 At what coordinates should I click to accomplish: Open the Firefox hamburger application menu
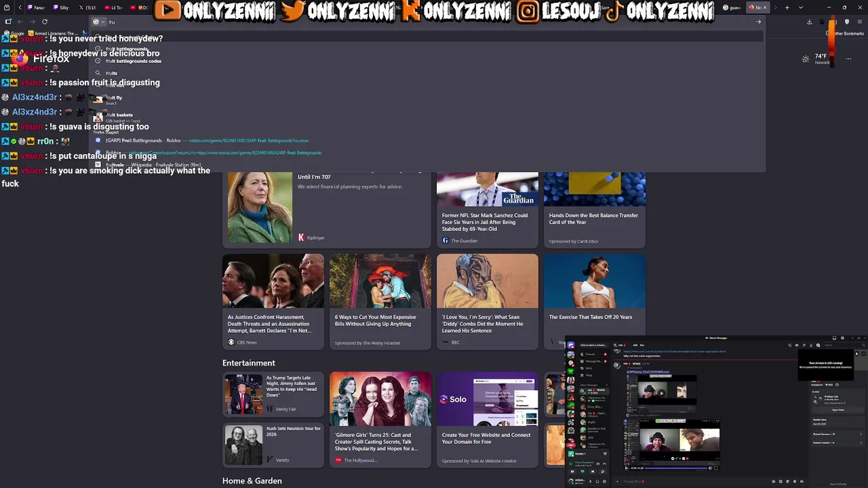860,22
